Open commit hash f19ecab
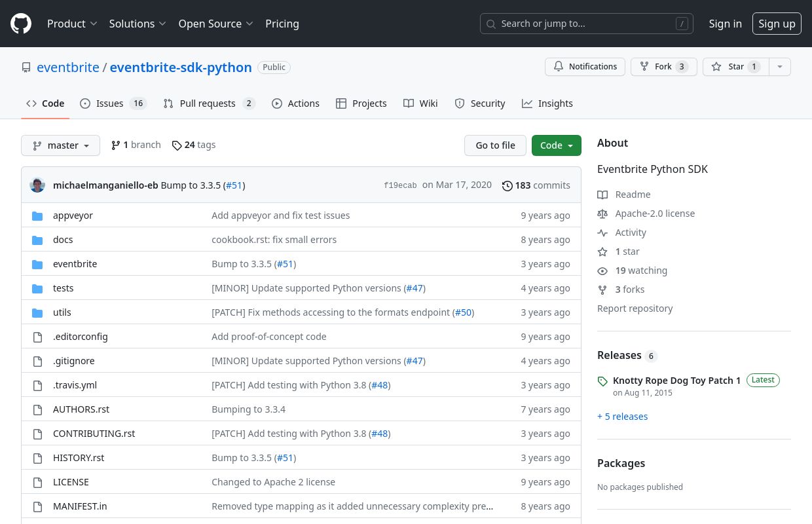The image size is (812, 524). pyautogui.click(x=400, y=185)
